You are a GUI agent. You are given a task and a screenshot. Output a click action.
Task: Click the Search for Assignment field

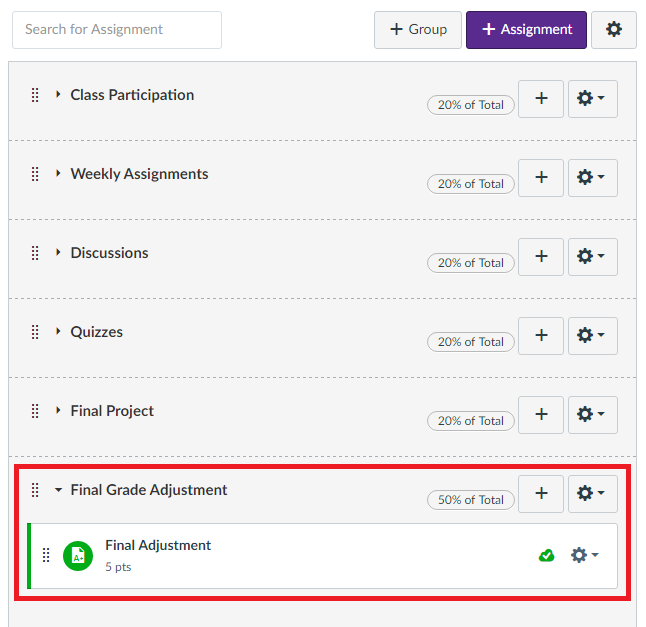point(117,30)
